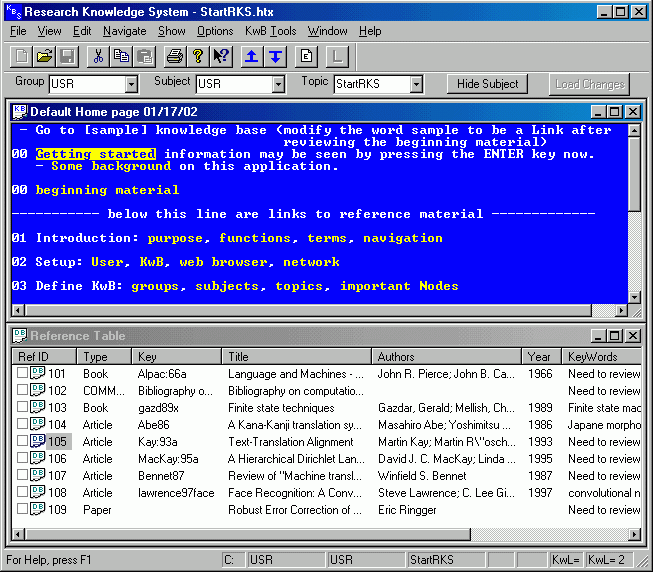The image size is (653, 572).
Task: Click the Default Home page window icon
Action: tap(20, 112)
